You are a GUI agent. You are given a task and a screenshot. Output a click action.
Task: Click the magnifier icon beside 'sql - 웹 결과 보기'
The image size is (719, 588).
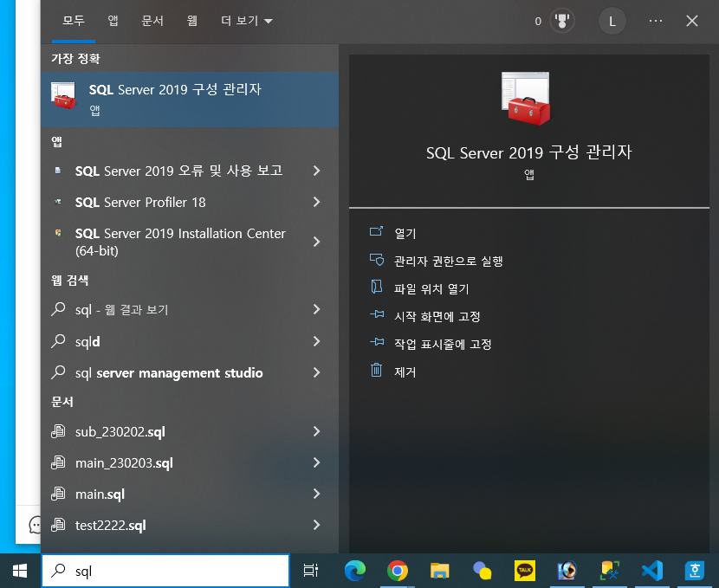pos(58,309)
